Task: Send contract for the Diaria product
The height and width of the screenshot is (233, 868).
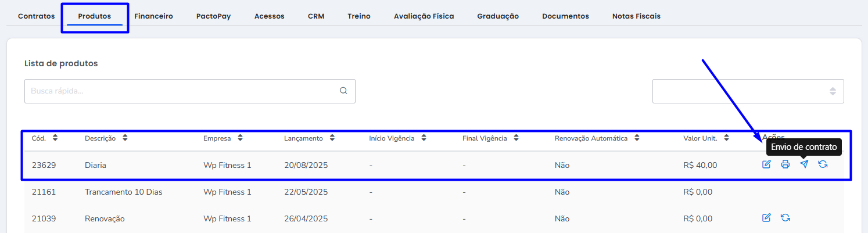Action: (804, 164)
